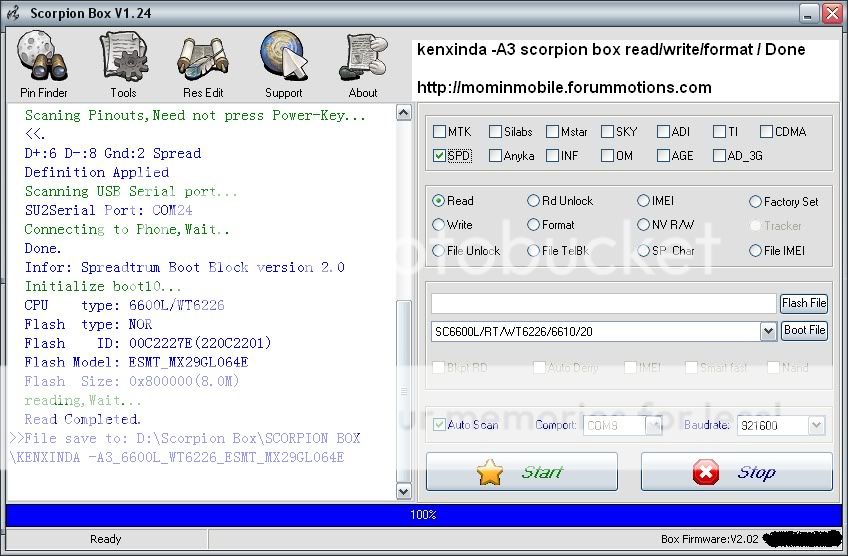Expand the SC6600L/RT/WT6226 boot dropdown
The image size is (848, 556).
(768, 332)
